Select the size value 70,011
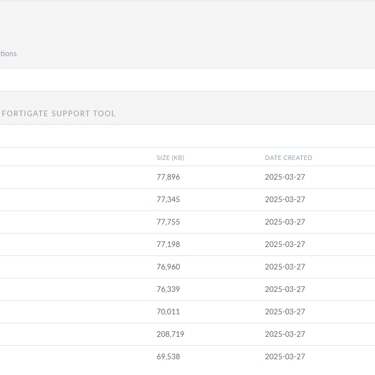 coord(168,312)
